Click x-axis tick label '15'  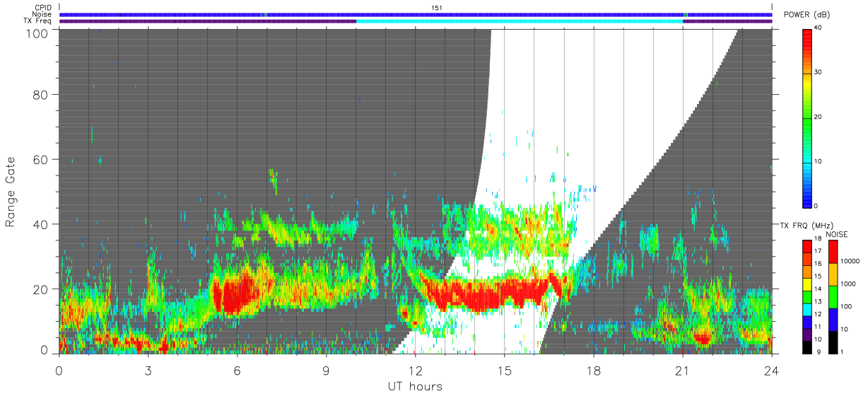504,371
